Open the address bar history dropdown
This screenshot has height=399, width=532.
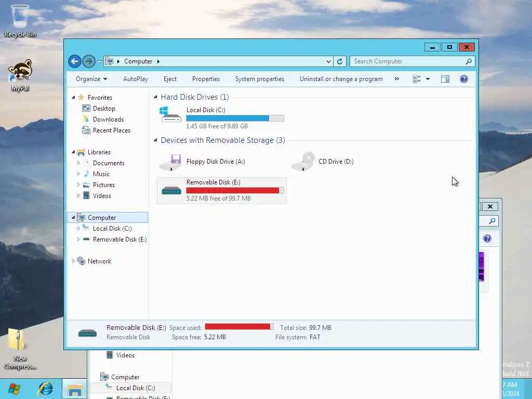(328, 61)
